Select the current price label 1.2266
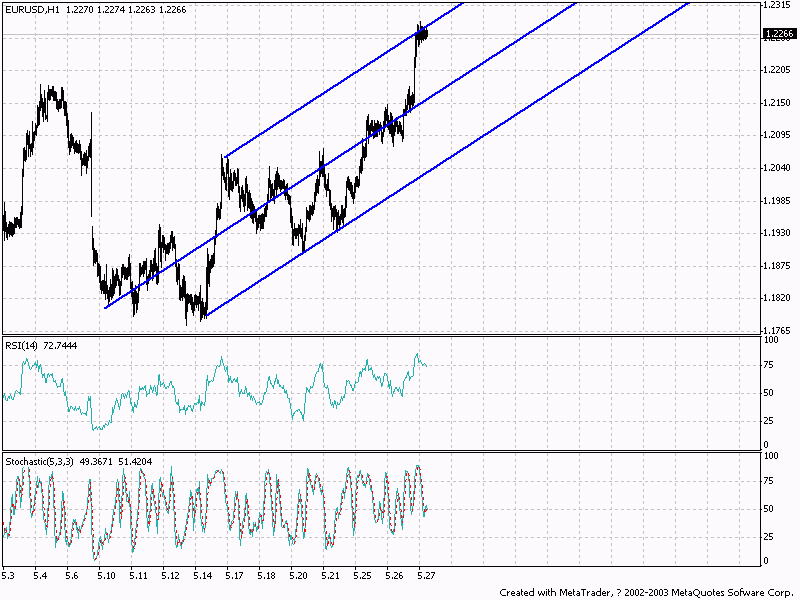 coord(780,34)
